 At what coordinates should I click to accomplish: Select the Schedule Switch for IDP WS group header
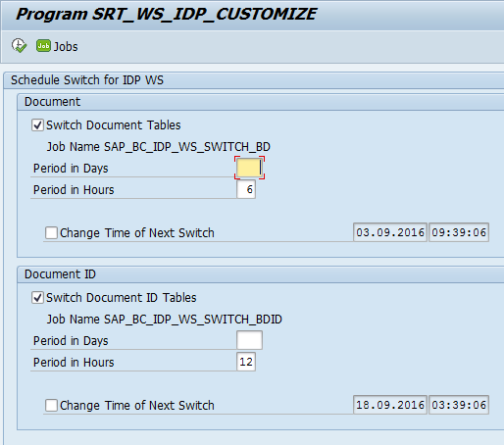pos(87,80)
